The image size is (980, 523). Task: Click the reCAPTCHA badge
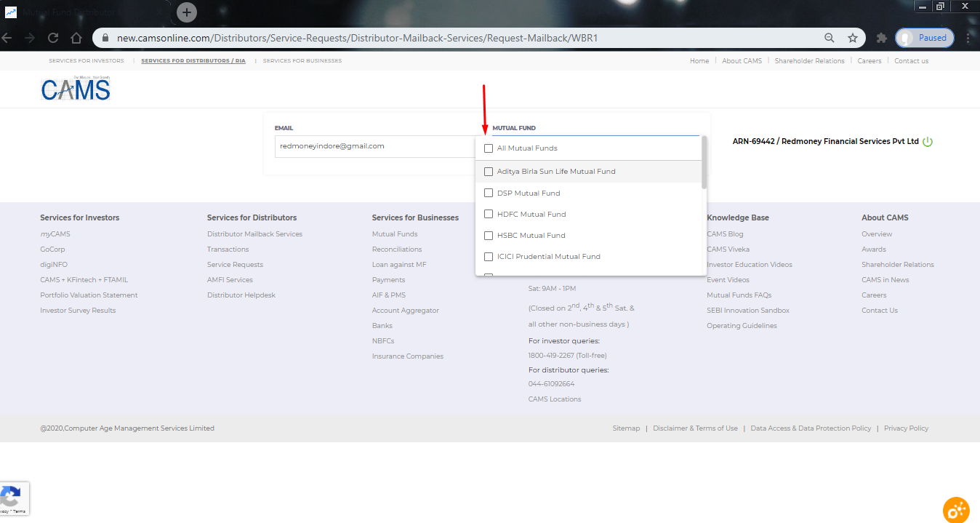pos(15,499)
